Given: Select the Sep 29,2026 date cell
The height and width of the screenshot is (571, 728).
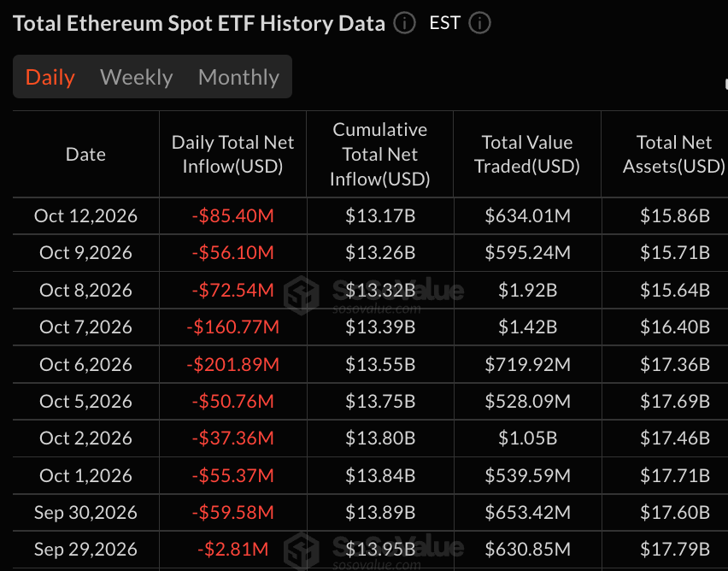Looking at the screenshot, I should pos(86,549).
